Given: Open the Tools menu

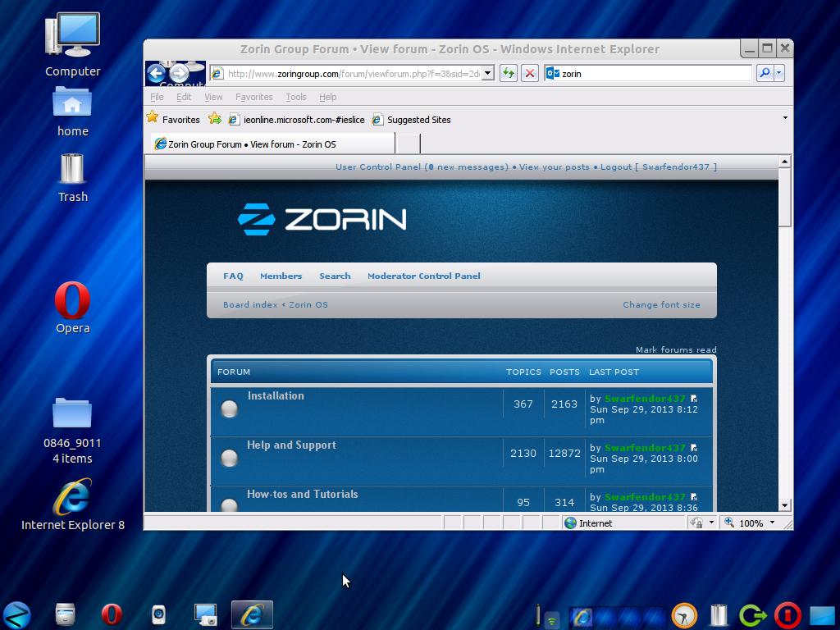Looking at the screenshot, I should pos(295,97).
